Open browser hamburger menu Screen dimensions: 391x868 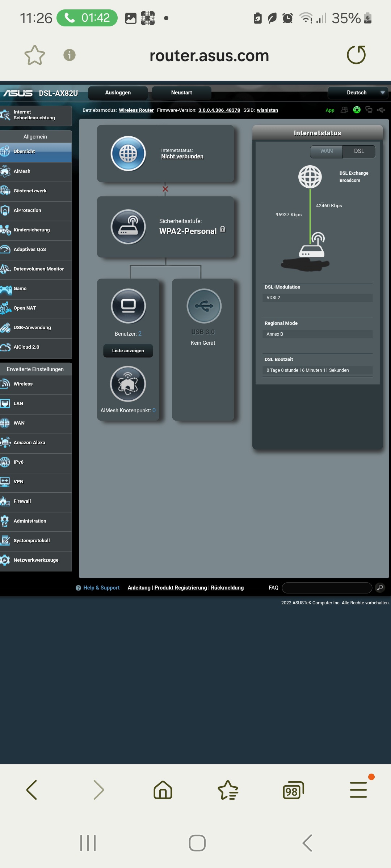(358, 790)
